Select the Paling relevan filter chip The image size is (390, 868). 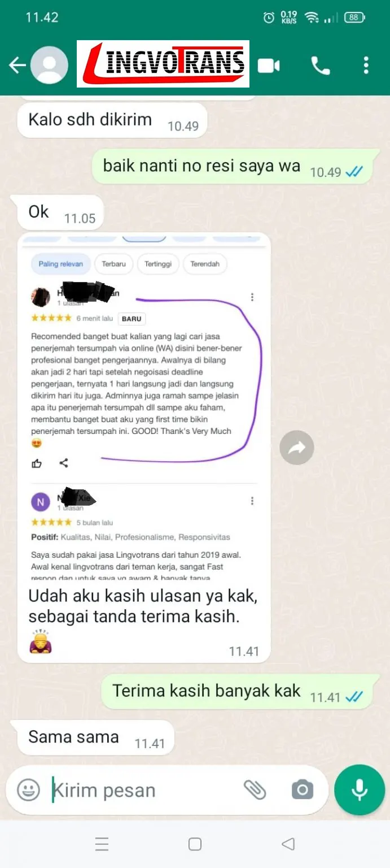tap(60, 264)
